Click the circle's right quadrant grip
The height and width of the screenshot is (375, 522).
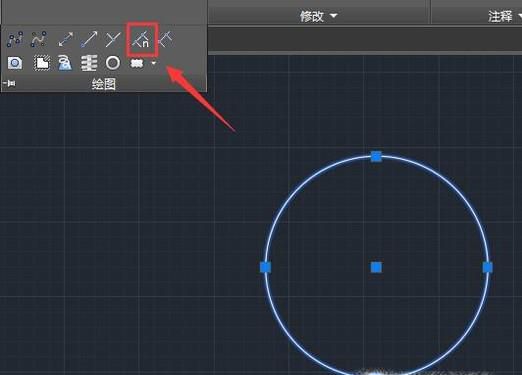point(487,267)
